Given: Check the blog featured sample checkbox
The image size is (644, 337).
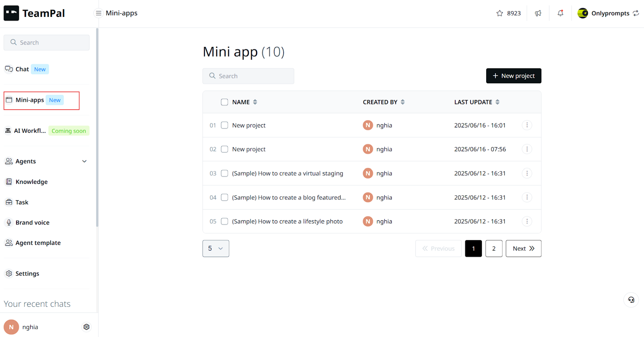Looking at the screenshot, I should click(x=225, y=197).
